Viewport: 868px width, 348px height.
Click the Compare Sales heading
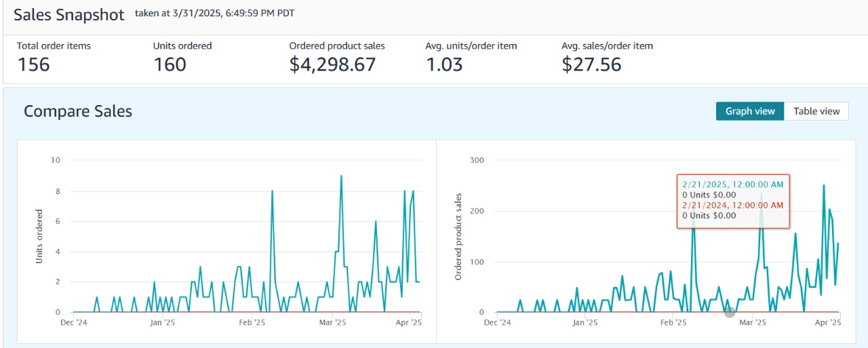click(78, 111)
